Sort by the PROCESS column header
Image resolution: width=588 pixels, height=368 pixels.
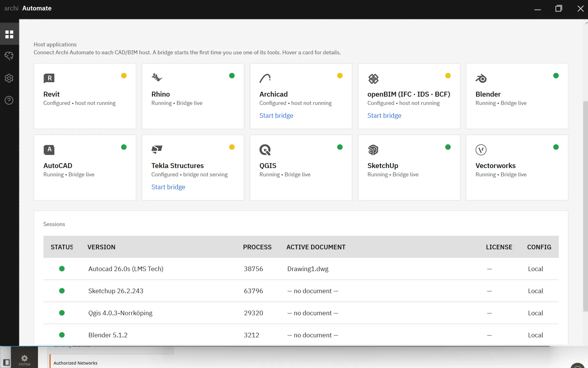[x=257, y=247]
